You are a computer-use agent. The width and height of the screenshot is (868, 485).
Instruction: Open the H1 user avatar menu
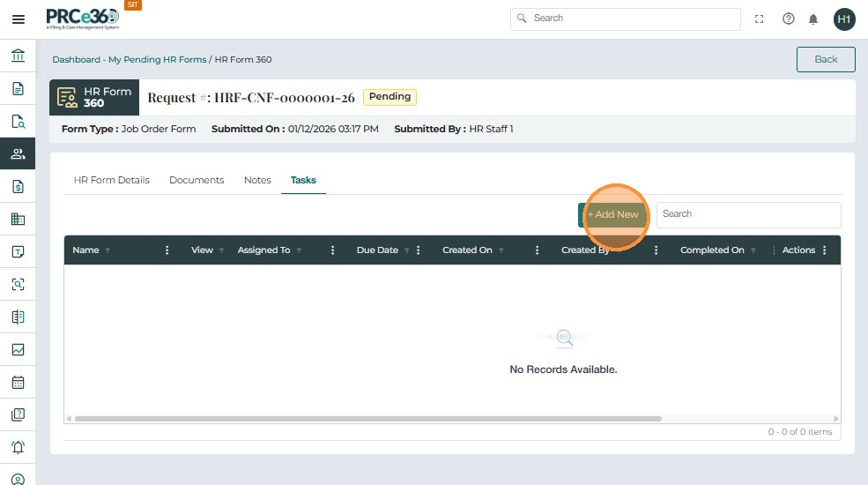point(843,19)
